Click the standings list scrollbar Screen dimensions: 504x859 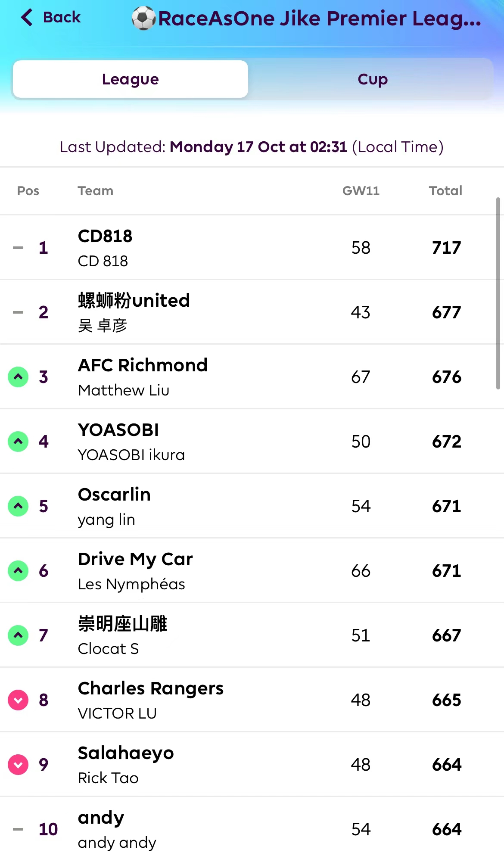click(498, 293)
